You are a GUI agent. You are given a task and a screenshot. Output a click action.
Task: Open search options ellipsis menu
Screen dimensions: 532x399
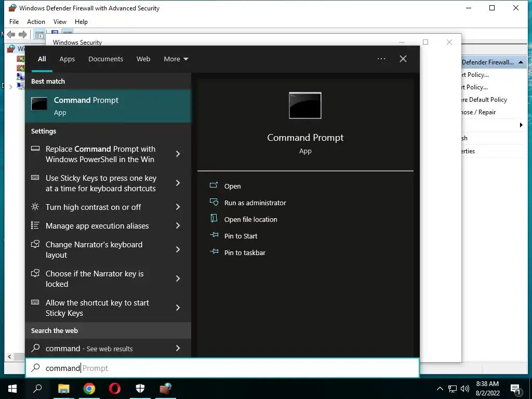pyautogui.click(x=381, y=59)
